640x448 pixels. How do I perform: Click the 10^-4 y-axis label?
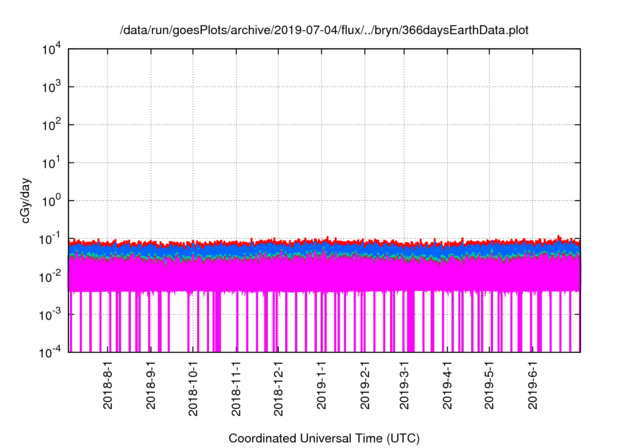tap(50, 352)
